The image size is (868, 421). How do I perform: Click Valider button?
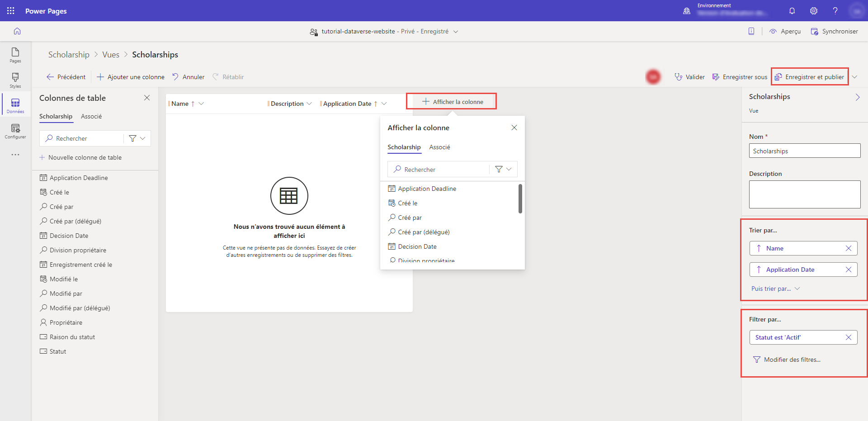tap(690, 77)
